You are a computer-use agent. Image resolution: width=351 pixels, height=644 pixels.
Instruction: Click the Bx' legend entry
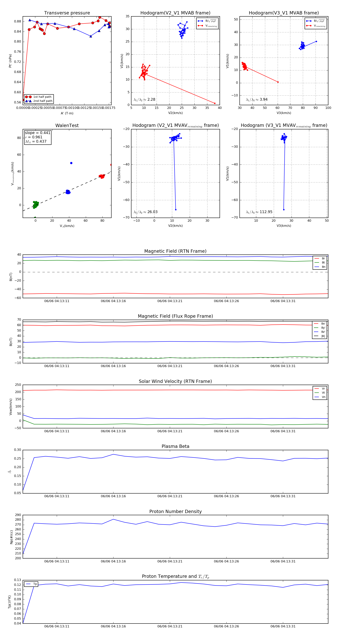pos(320,324)
